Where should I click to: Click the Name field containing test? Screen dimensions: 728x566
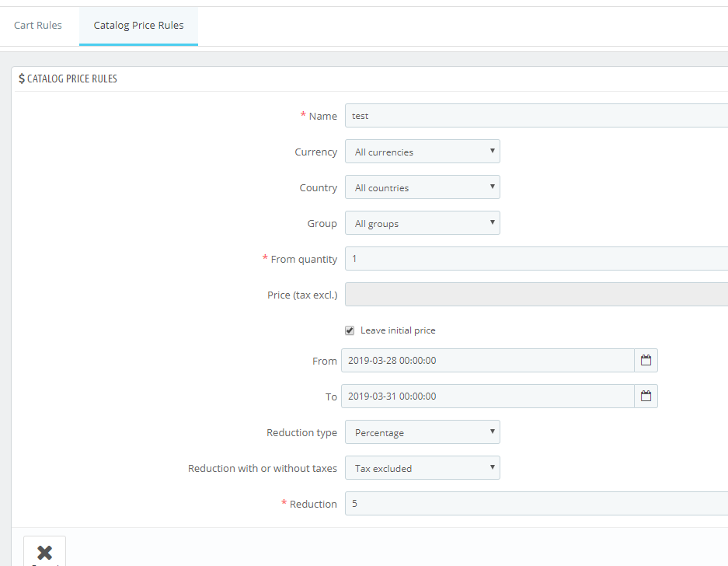pos(536,116)
